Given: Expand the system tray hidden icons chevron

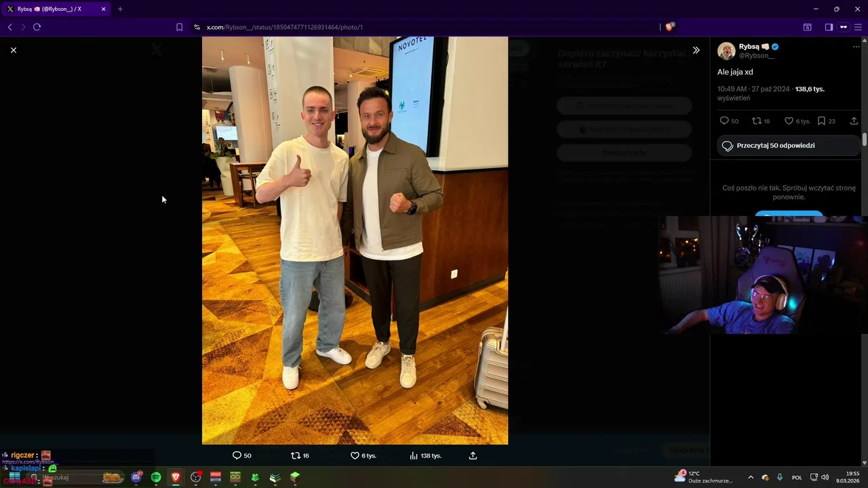Looking at the screenshot, I should tap(751, 477).
